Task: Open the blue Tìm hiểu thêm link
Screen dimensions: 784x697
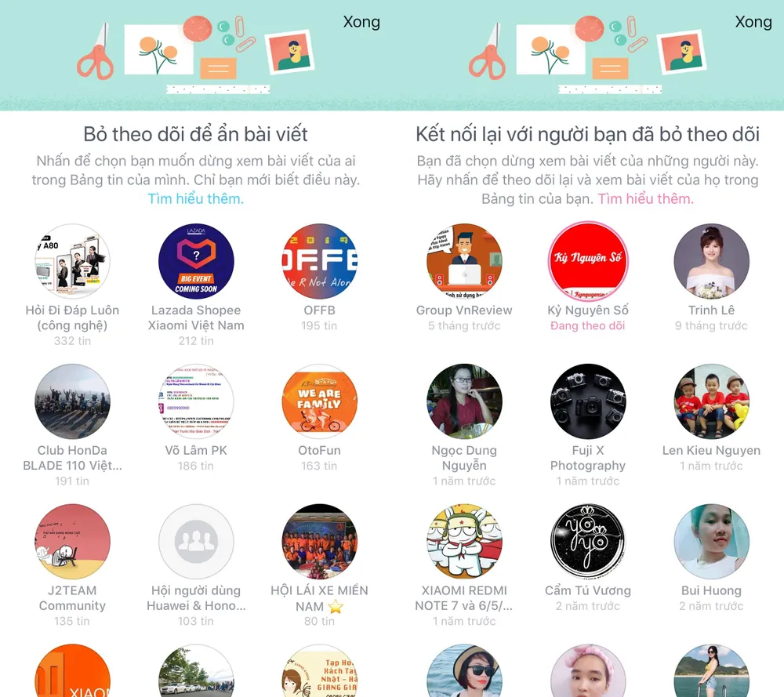Action: coord(195,198)
